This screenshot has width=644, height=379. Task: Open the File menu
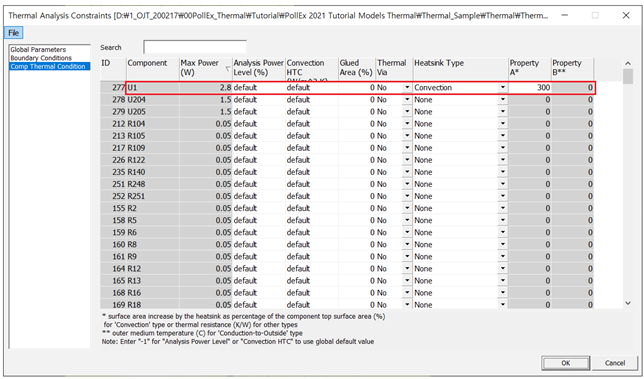[14, 33]
